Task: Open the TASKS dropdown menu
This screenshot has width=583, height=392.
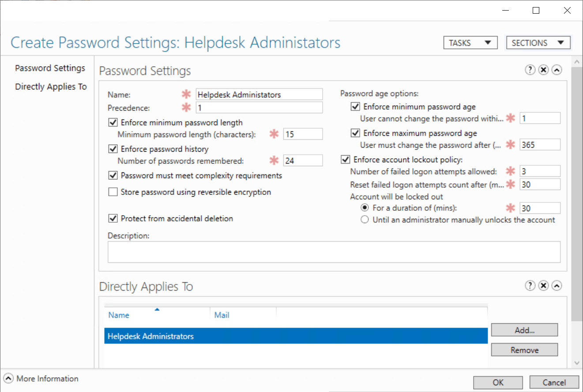Action: click(470, 43)
